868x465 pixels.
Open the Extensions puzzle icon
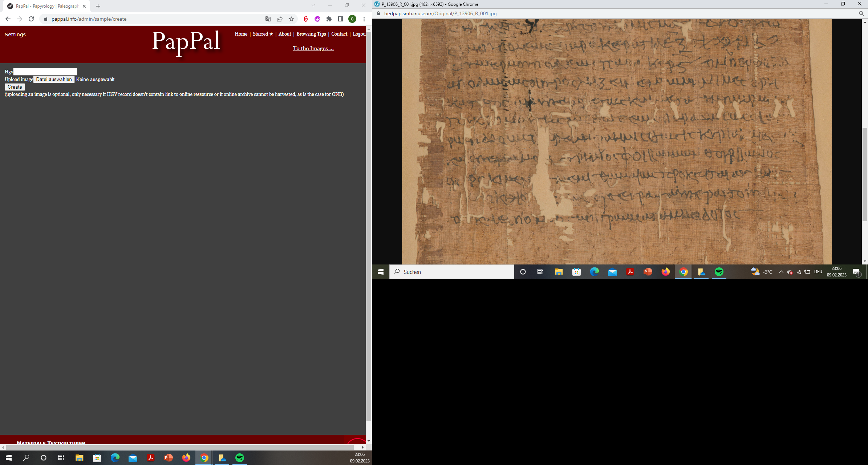pos(329,19)
